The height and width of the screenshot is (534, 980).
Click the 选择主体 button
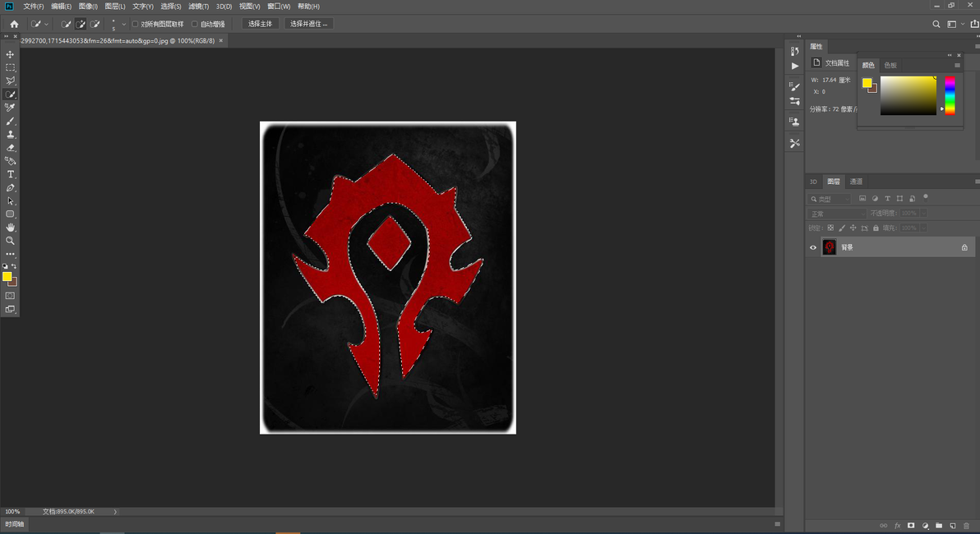click(260, 24)
